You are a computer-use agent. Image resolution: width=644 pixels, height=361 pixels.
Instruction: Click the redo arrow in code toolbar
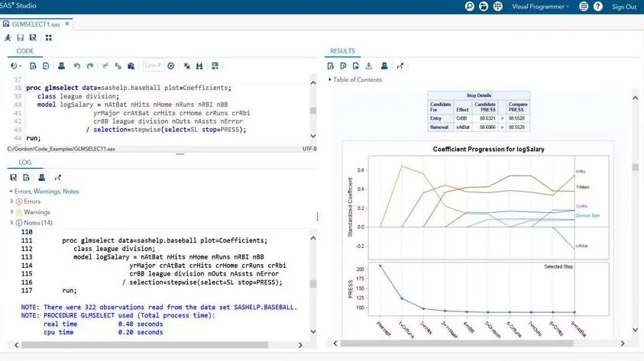coord(90,66)
